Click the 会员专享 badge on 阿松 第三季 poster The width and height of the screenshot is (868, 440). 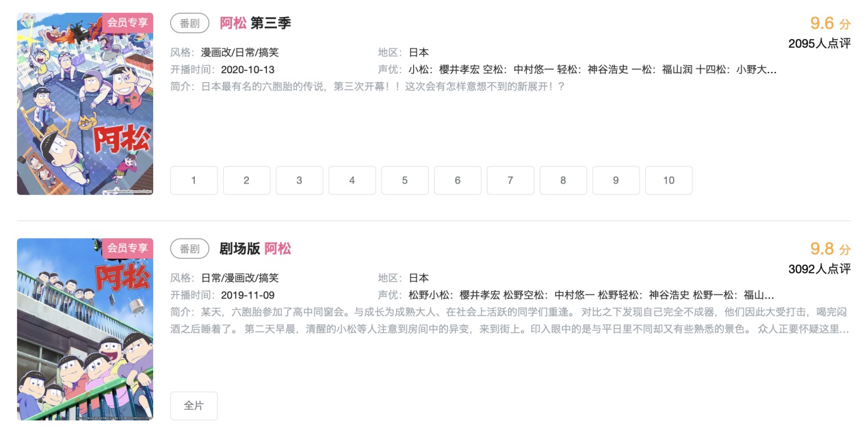point(127,23)
